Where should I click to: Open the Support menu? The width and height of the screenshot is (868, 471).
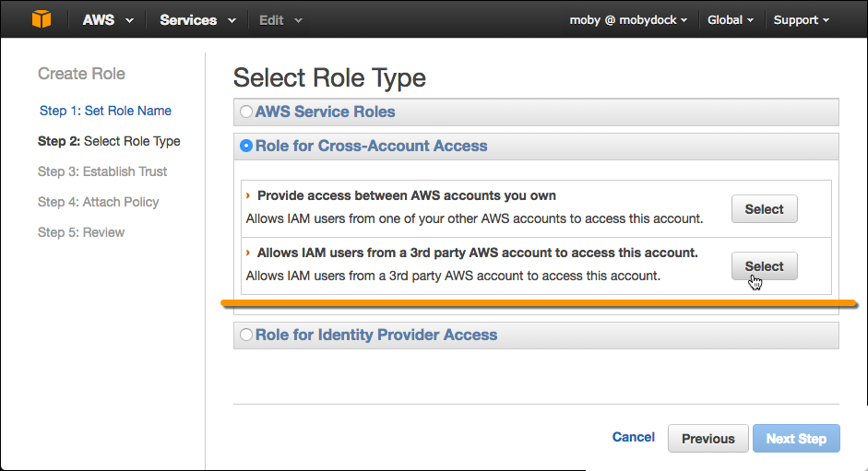tap(801, 20)
